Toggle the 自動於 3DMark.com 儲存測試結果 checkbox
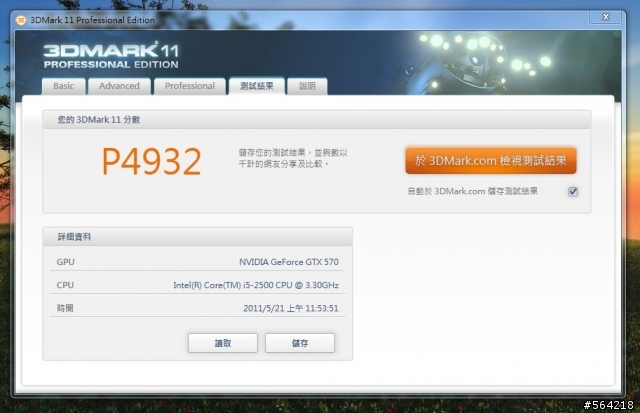The width and height of the screenshot is (640, 413). [573, 191]
